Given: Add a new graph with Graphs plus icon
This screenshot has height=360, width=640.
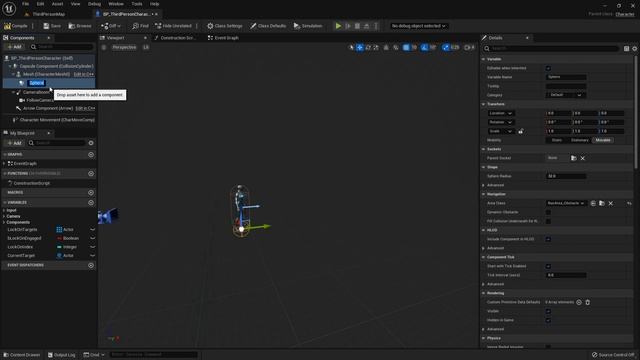Looking at the screenshot, I should tap(91, 154).
